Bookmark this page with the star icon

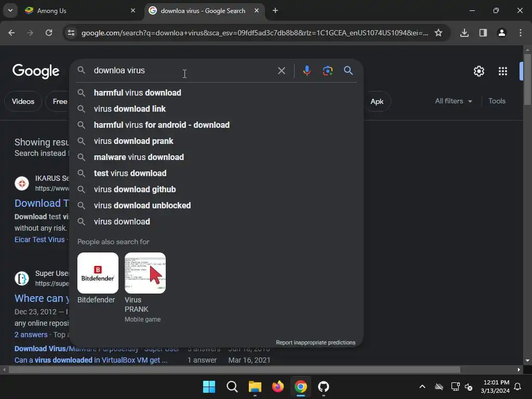(438, 33)
